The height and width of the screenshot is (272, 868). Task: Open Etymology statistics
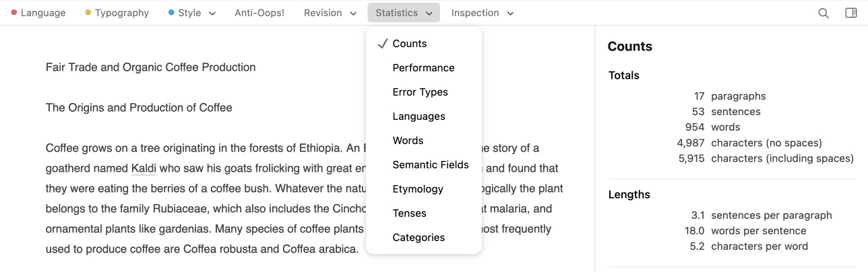(418, 189)
